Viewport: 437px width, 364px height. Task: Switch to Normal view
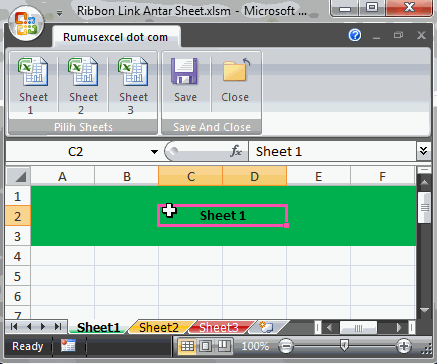pos(187,346)
